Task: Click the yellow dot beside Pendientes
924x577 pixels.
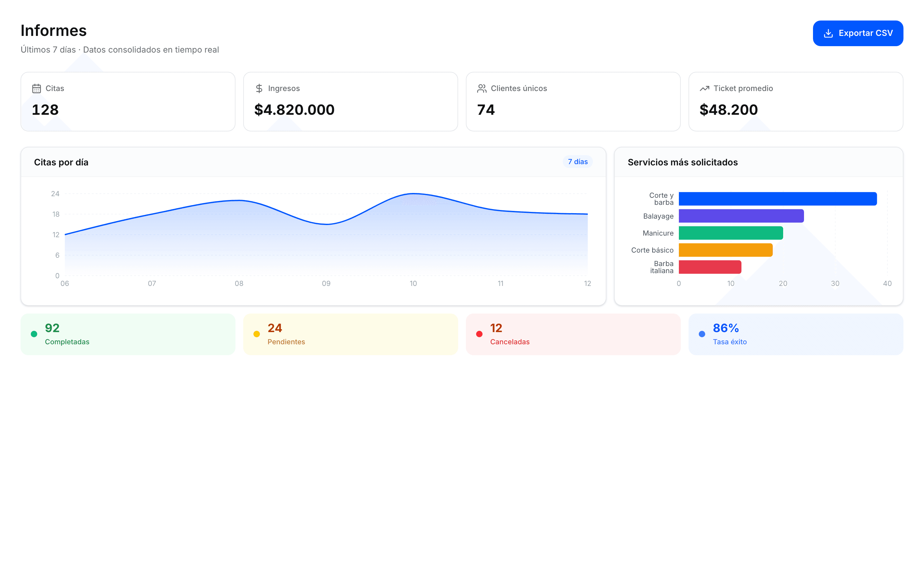Action: tap(257, 334)
